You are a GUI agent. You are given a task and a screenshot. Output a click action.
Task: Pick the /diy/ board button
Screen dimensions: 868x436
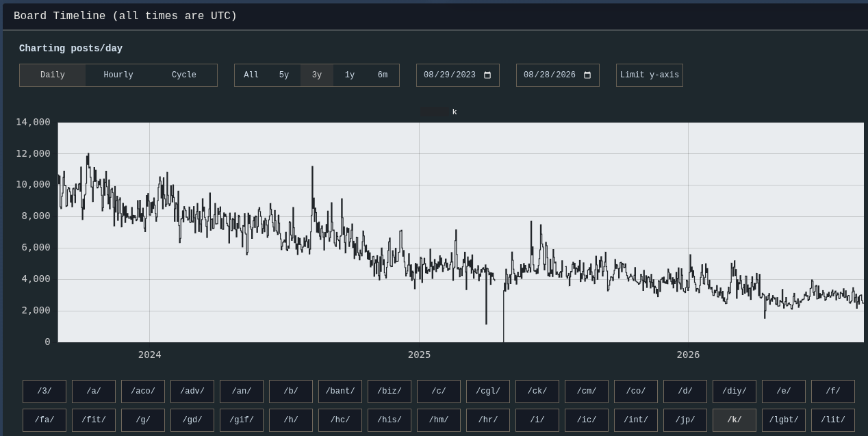pos(735,392)
